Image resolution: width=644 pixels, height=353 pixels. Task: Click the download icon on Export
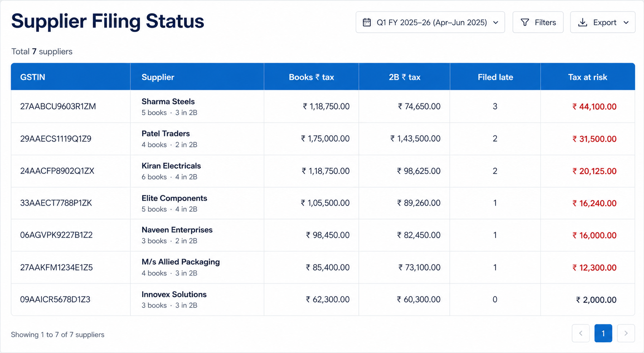(x=582, y=22)
